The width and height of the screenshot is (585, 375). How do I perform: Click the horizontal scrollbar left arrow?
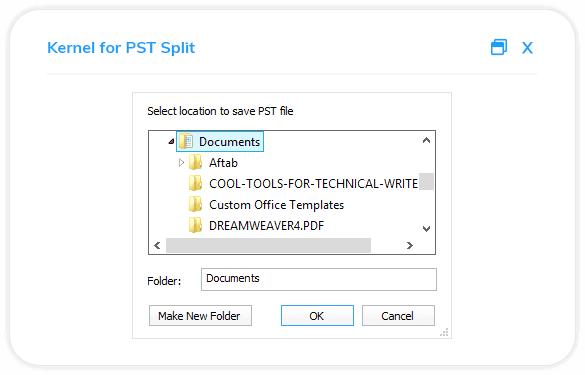click(157, 246)
